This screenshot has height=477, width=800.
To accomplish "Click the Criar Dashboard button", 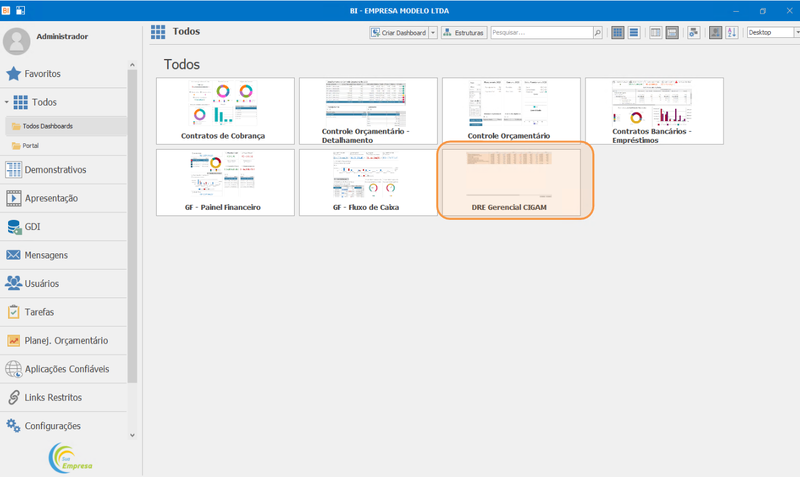I will [398, 33].
